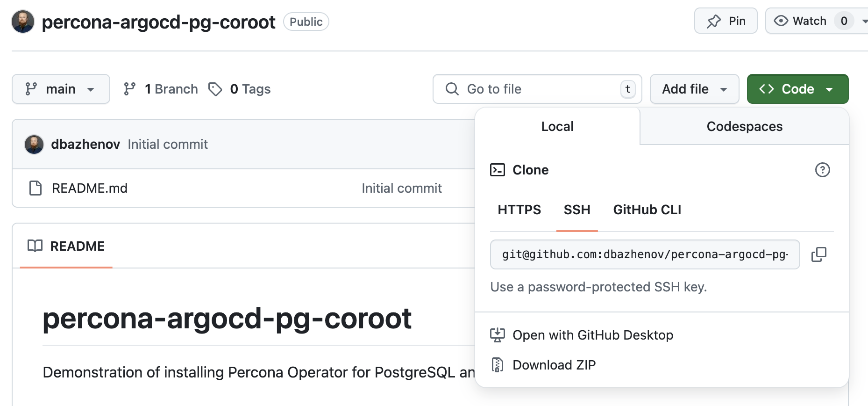Select the HTTPS clone option
This screenshot has width=868, height=406.
click(519, 210)
